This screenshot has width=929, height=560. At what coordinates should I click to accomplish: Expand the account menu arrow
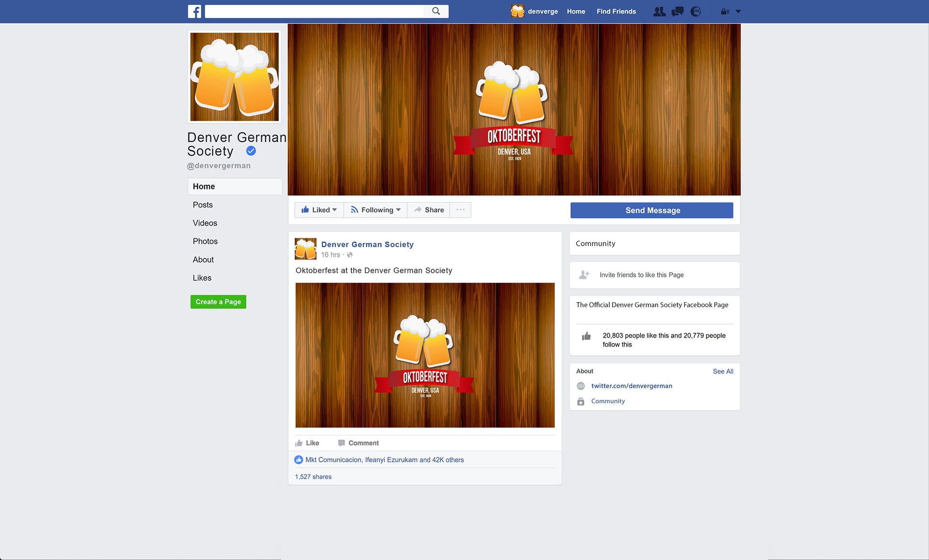tap(738, 12)
